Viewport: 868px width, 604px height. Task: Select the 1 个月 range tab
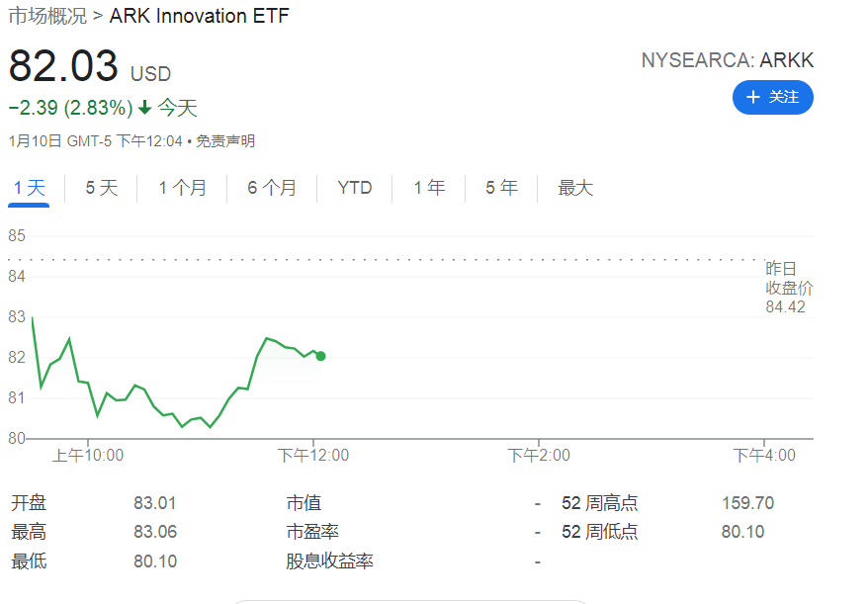click(182, 188)
